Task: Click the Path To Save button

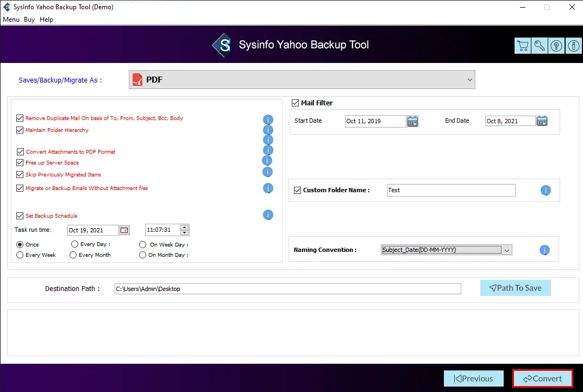Action: click(x=515, y=288)
